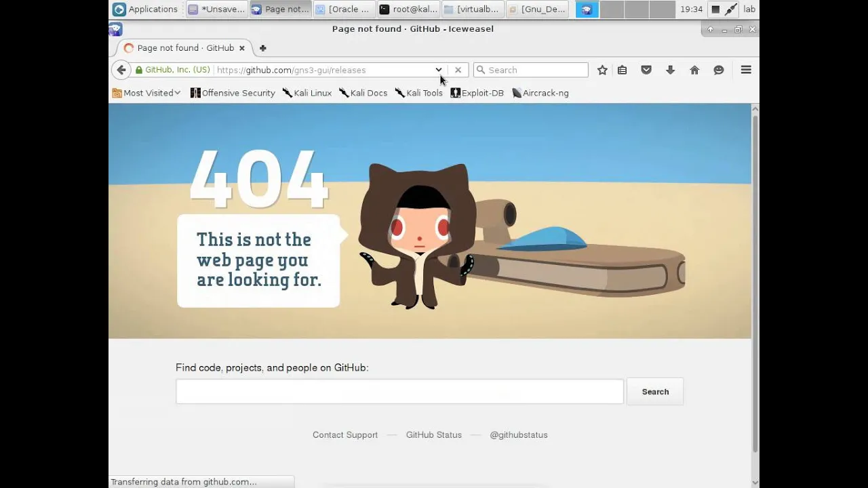Close the Page not found tab

[x=241, y=48]
